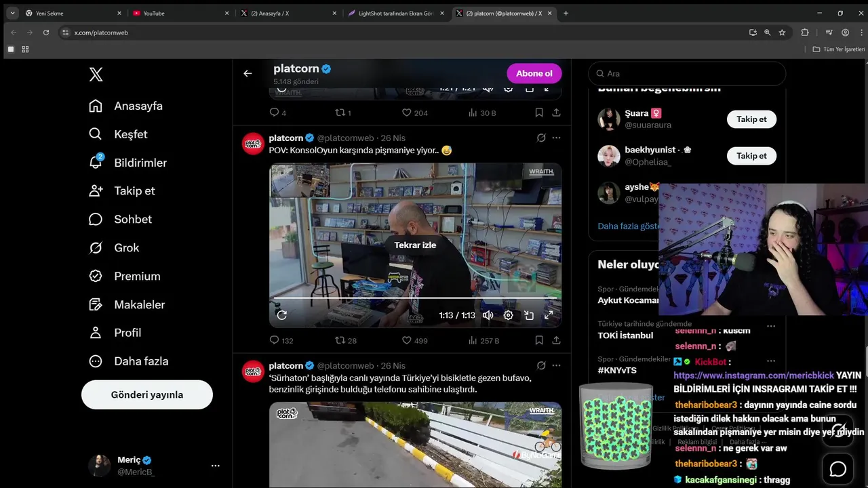The height and width of the screenshot is (488, 868).
Task: Open Chrome extensions puzzle icon
Action: [x=805, y=32]
